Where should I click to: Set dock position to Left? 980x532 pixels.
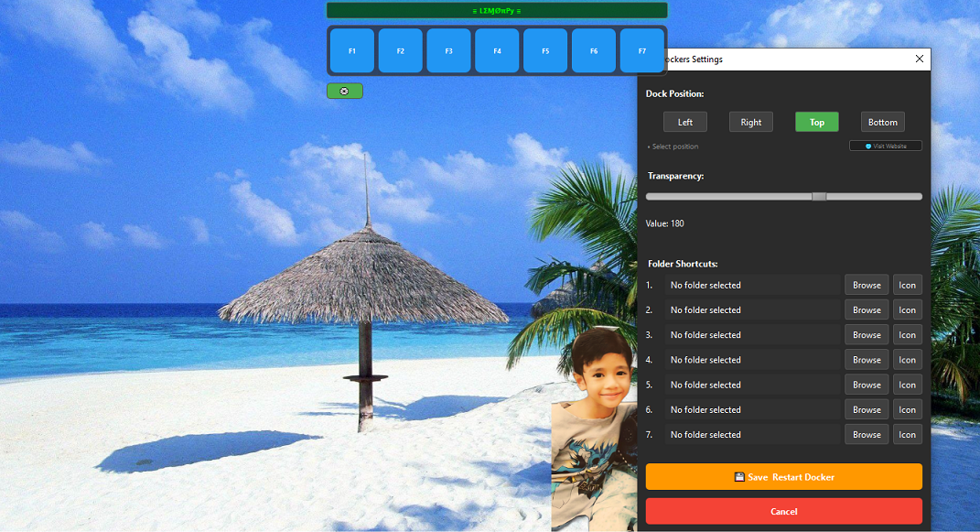point(685,123)
